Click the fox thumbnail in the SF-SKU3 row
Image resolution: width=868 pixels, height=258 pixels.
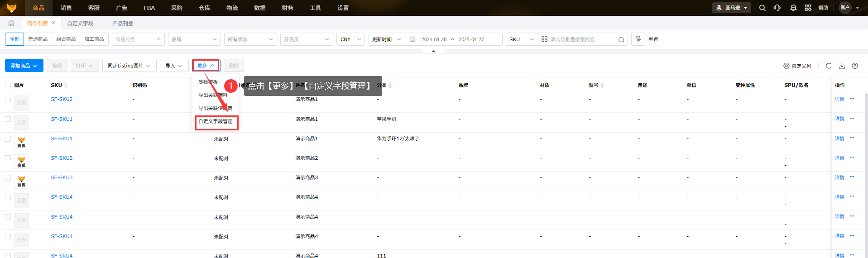coord(21,182)
